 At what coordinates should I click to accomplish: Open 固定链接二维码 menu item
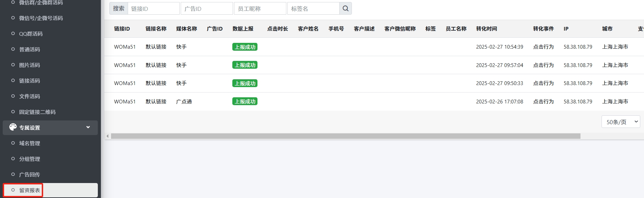(37, 112)
